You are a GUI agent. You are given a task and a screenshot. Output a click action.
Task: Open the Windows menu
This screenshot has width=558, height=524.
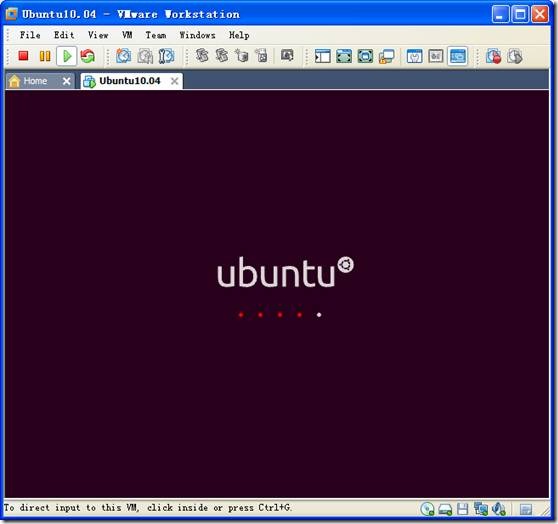pyautogui.click(x=197, y=35)
